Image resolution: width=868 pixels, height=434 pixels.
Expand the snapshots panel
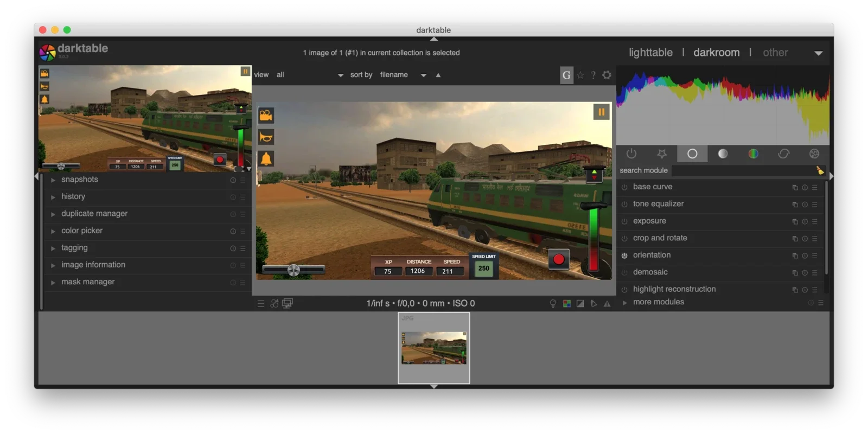[x=53, y=180]
